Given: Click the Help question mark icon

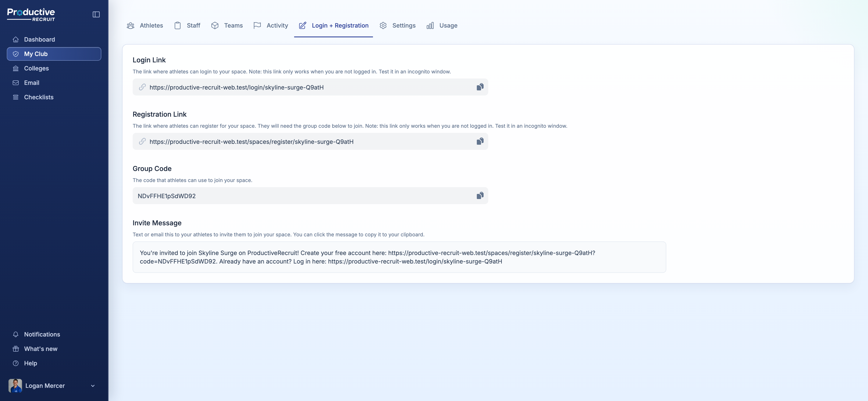Looking at the screenshot, I should point(15,364).
